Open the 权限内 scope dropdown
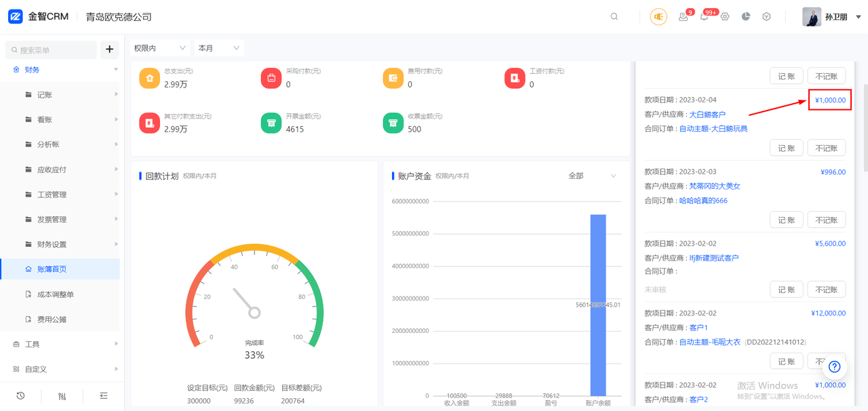868x411 pixels. [x=159, y=48]
